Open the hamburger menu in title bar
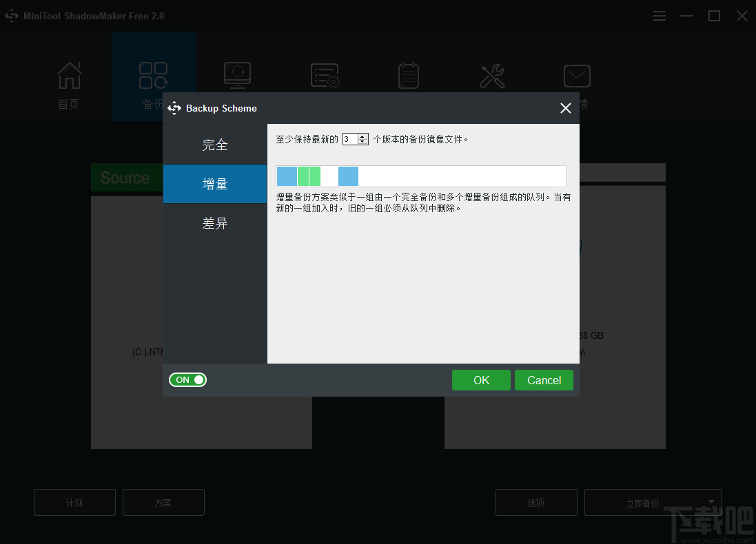 click(659, 15)
